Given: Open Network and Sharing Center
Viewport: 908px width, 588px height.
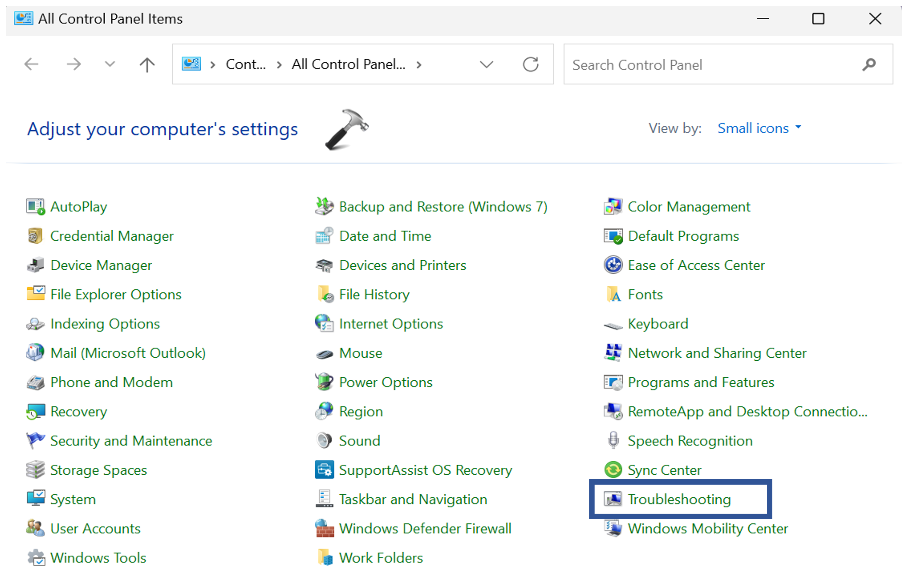Looking at the screenshot, I should point(717,353).
